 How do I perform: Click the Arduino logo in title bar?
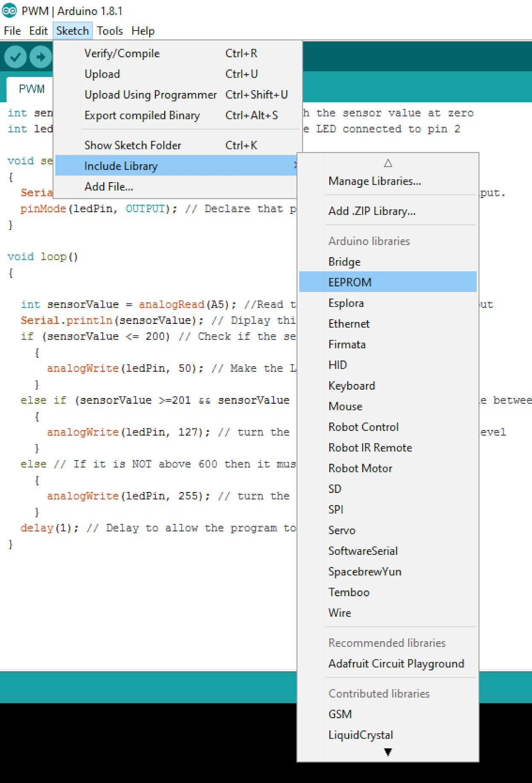9,10
